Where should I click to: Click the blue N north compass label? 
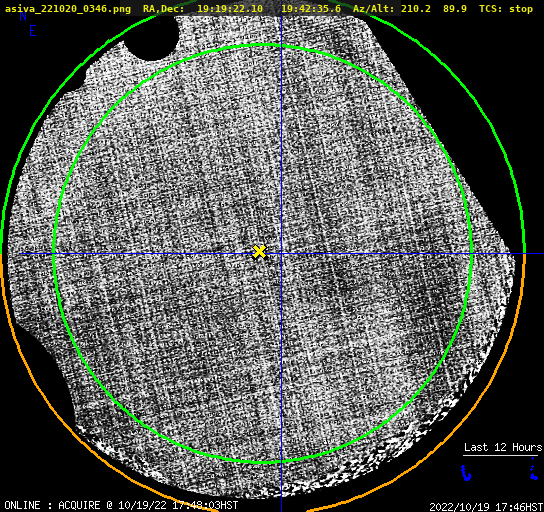click(23, 17)
